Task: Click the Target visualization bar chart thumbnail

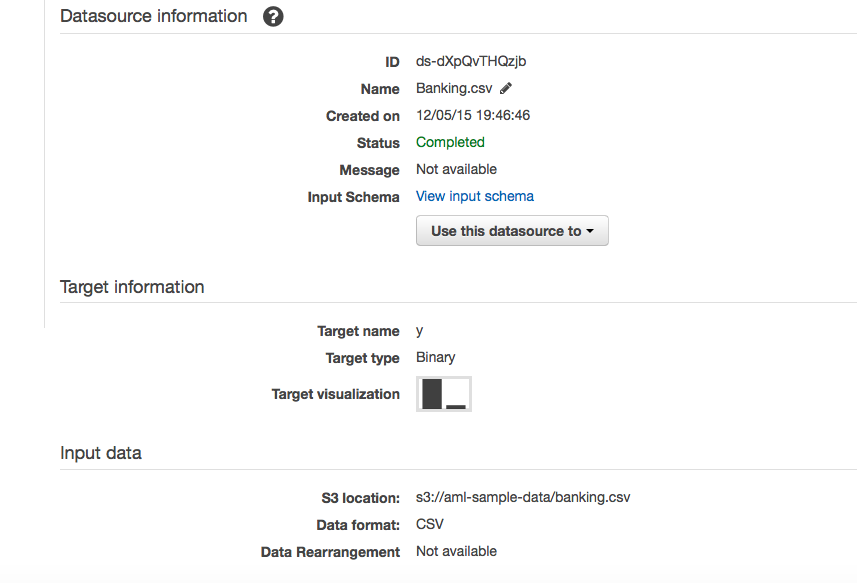Action: point(444,394)
